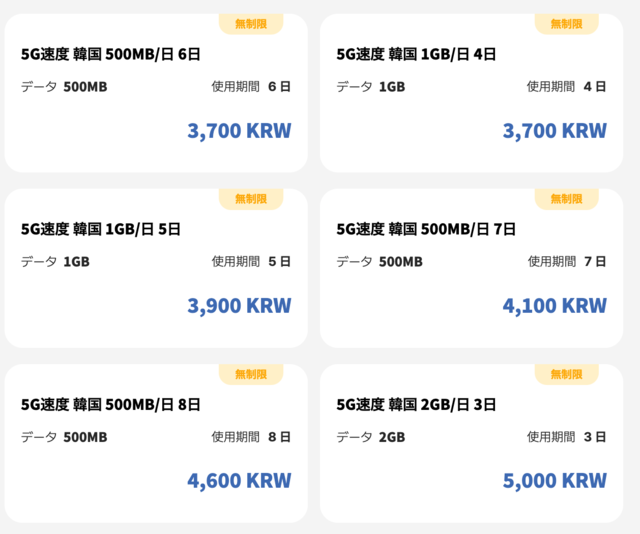The image size is (640, 534).
Task: Click the 4,600 KRW price
Action: [x=239, y=481]
